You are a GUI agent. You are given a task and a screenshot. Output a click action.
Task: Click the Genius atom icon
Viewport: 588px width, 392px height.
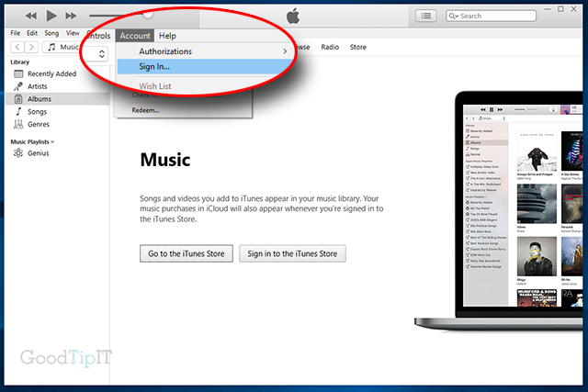coord(18,153)
